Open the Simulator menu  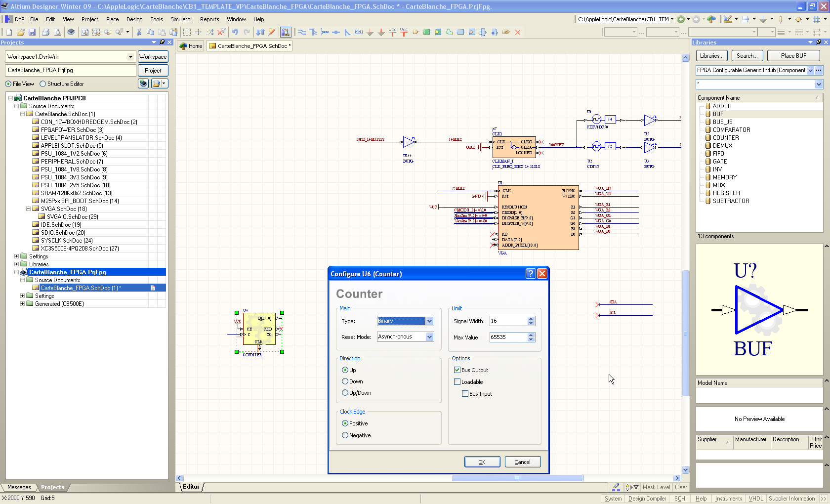[181, 19]
